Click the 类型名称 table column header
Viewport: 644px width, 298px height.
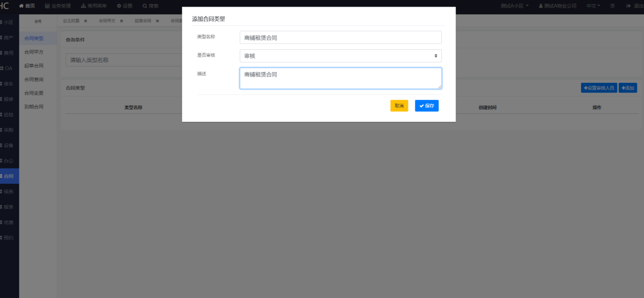click(x=133, y=108)
